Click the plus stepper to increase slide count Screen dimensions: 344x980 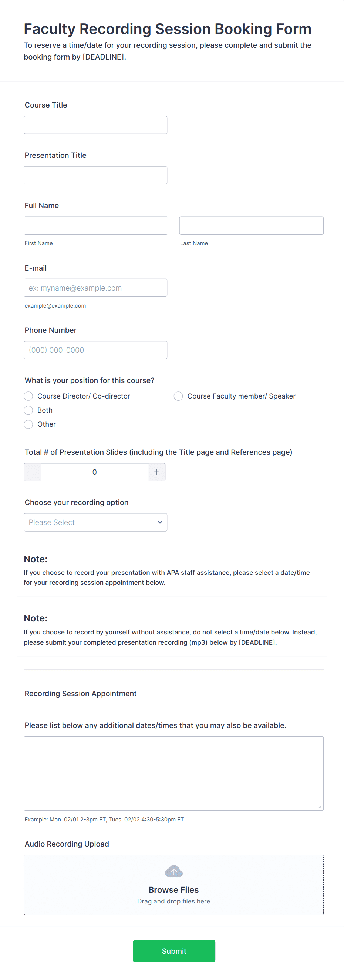(157, 472)
